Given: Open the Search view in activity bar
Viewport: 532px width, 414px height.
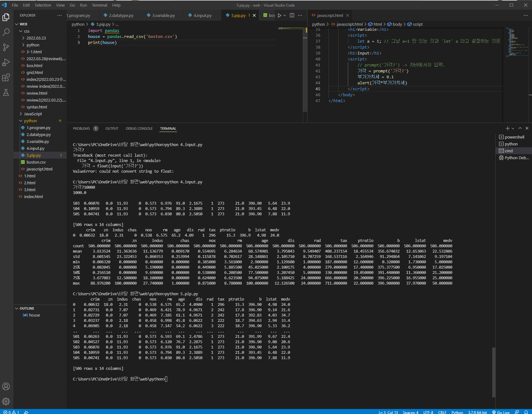Looking at the screenshot, I should [x=6, y=32].
